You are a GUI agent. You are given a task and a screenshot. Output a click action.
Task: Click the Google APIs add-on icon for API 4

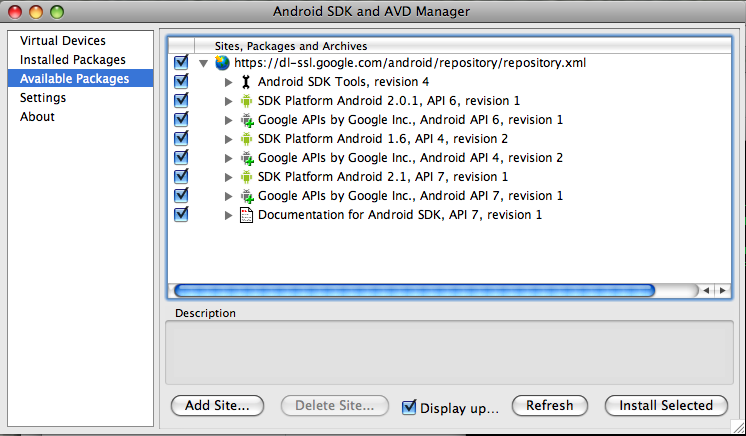247,158
